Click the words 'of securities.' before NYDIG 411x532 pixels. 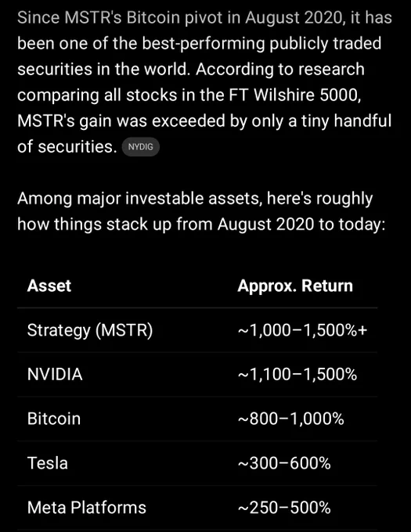tap(67, 147)
